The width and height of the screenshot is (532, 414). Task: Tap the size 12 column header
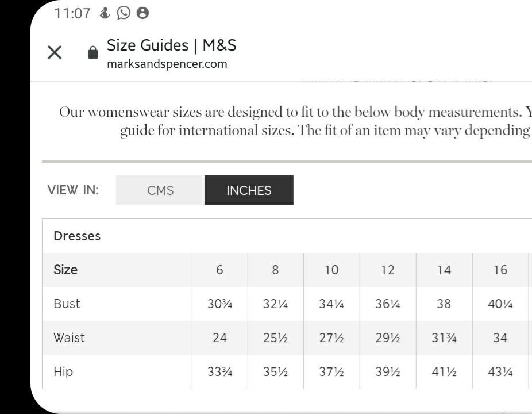click(x=388, y=270)
